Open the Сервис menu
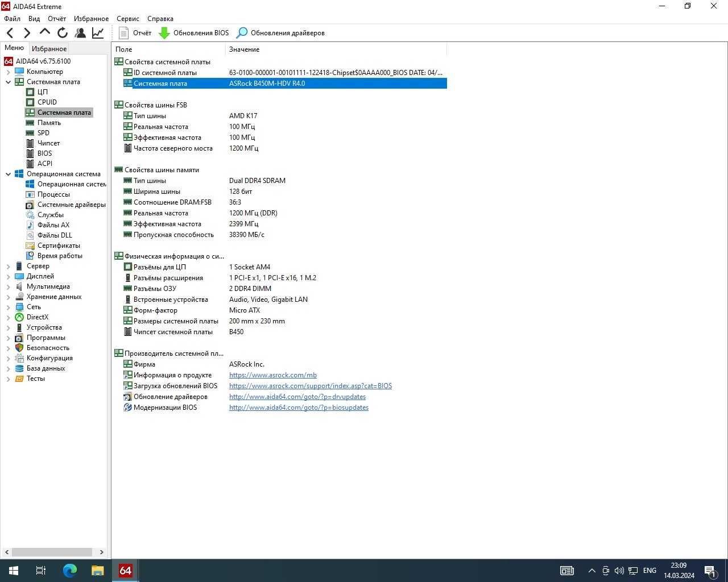This screenshot has height=582, width=728. pos(128,19)
